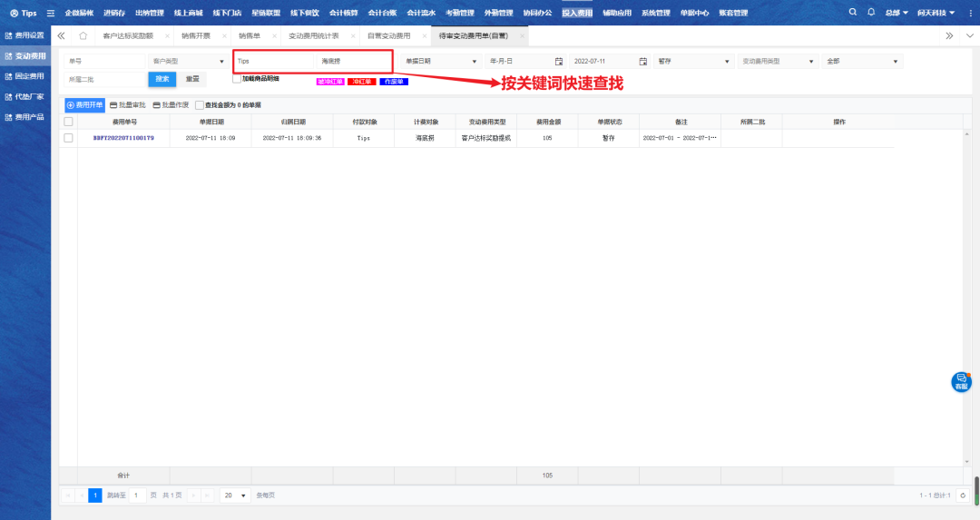Open the notification bell icon
The image size is (980, 520).
point(871,13)
